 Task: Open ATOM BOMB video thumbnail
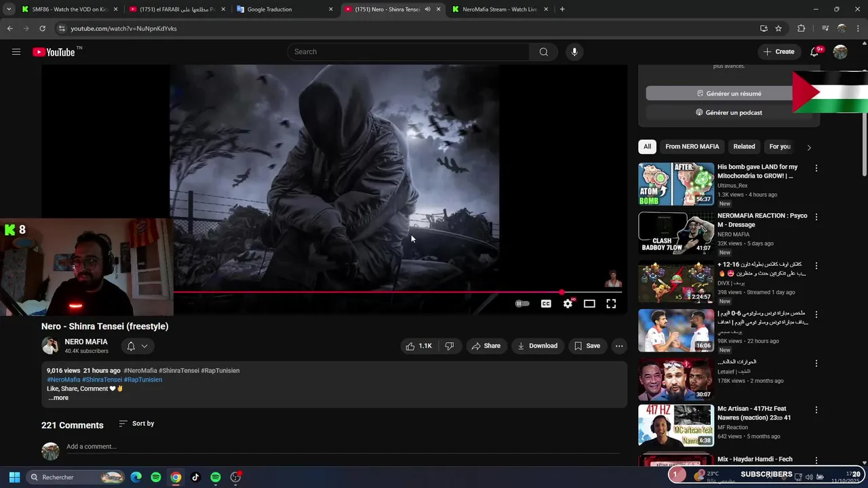pos(676,184)
